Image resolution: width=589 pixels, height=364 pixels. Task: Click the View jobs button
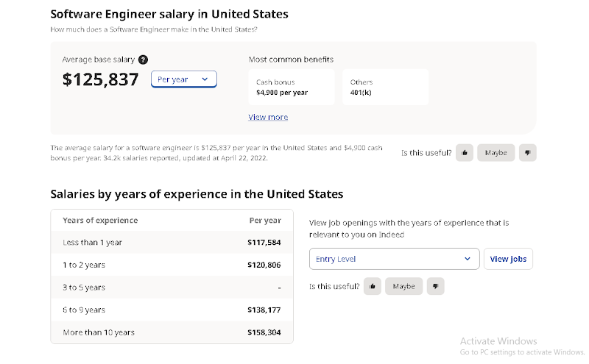pyautogui.click(x=508, y=259)
